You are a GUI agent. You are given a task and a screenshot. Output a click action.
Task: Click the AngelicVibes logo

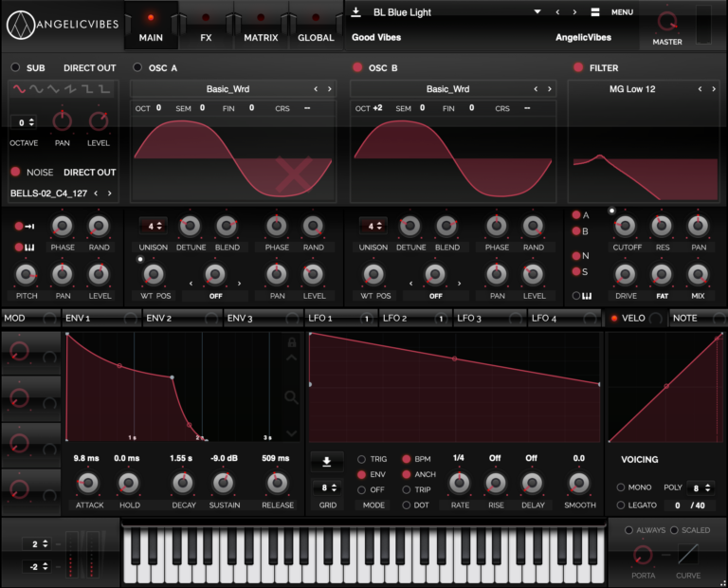coord(62,24)
